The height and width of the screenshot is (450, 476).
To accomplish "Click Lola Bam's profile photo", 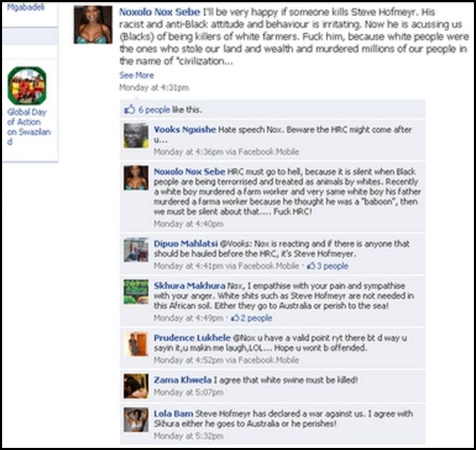I will [136, 419].
